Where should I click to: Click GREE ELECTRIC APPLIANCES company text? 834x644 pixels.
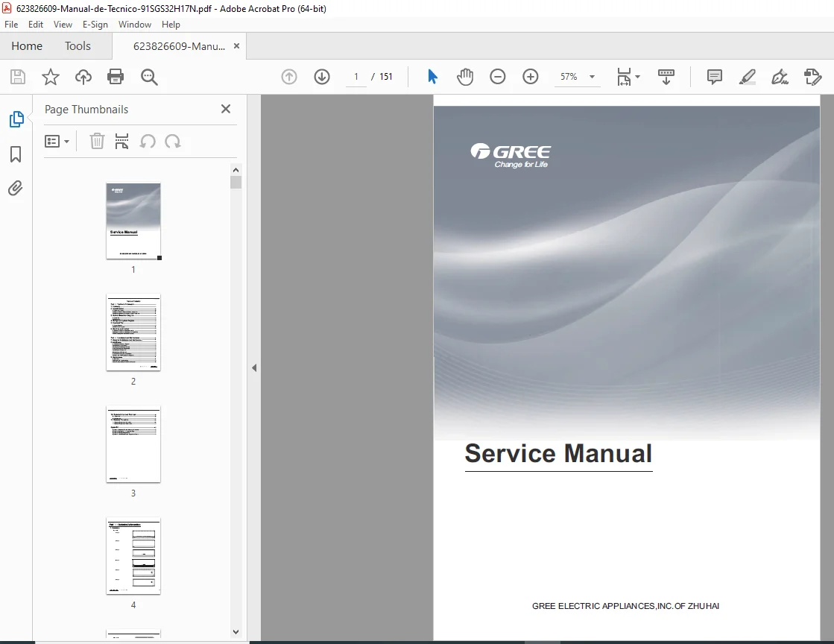(625, 606)
